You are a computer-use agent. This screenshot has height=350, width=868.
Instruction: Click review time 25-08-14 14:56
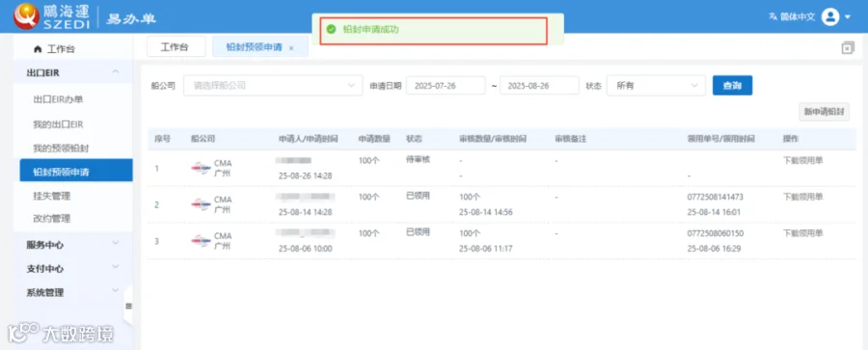[x=486, y=212]
